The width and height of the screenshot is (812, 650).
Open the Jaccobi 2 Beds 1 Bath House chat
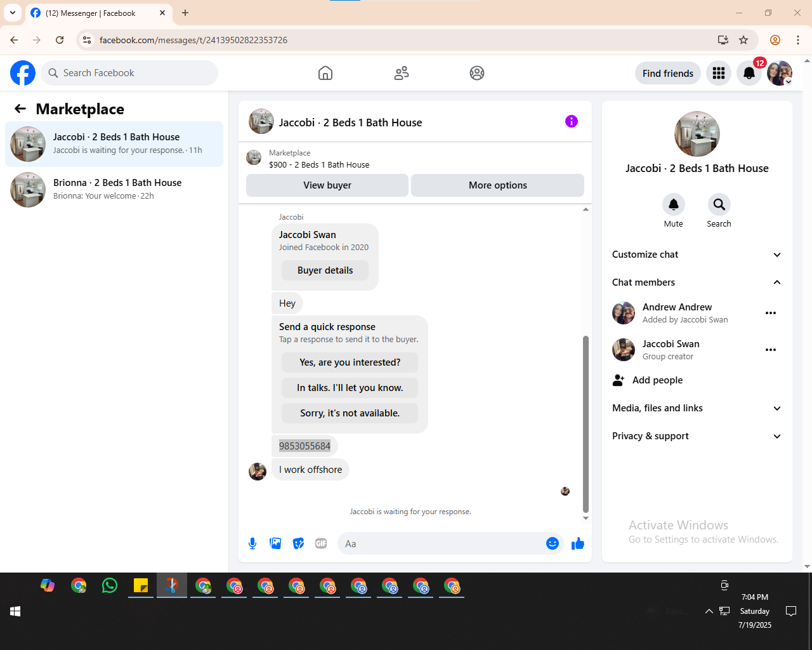(x=114, y=144)
